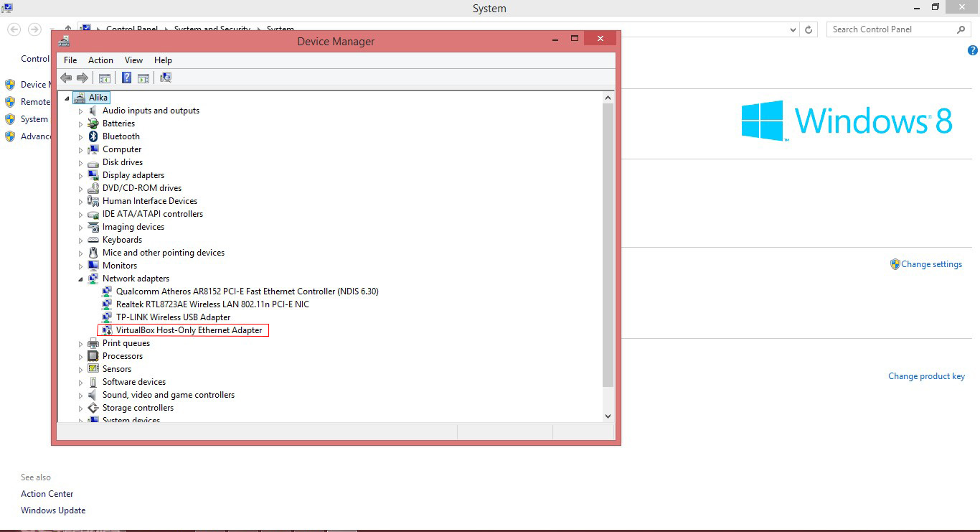Screen dimensions: 980x532
Task: Expand the Display adapters category
Action: click(81, 176)
